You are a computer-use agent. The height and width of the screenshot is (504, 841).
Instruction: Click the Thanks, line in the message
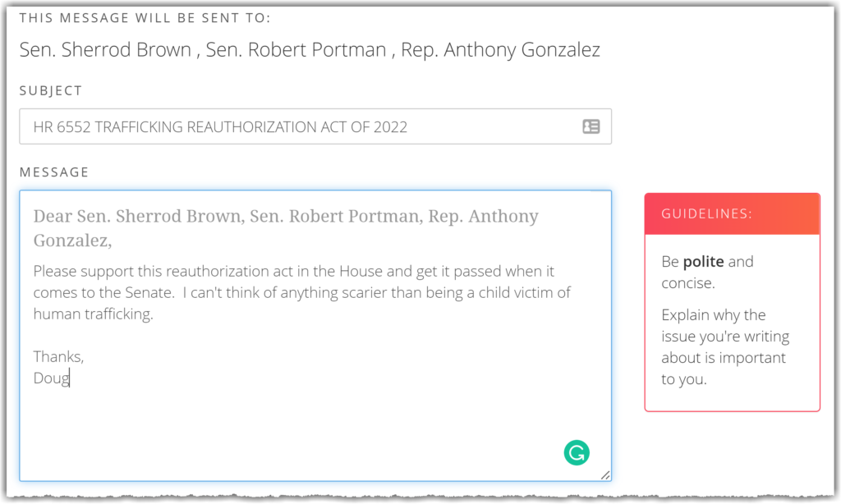tap(58, 357)
